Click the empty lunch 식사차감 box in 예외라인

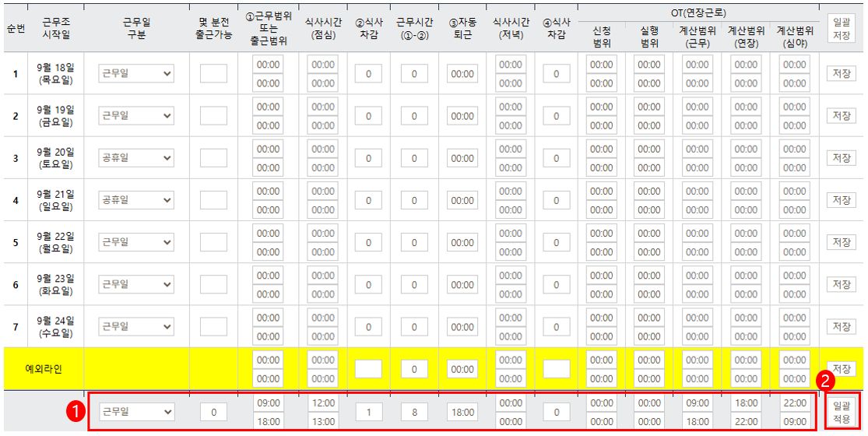(x=368, y=369)
